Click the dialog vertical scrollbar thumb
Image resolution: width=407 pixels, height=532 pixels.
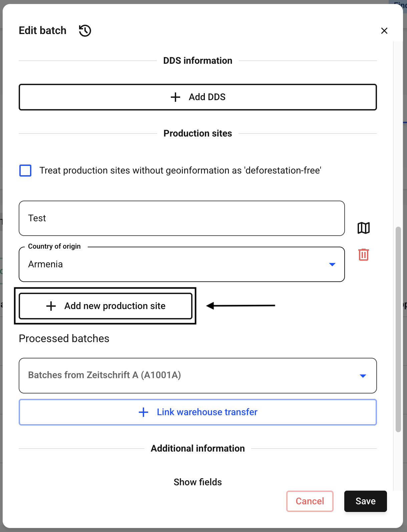[x=398, y=329]
